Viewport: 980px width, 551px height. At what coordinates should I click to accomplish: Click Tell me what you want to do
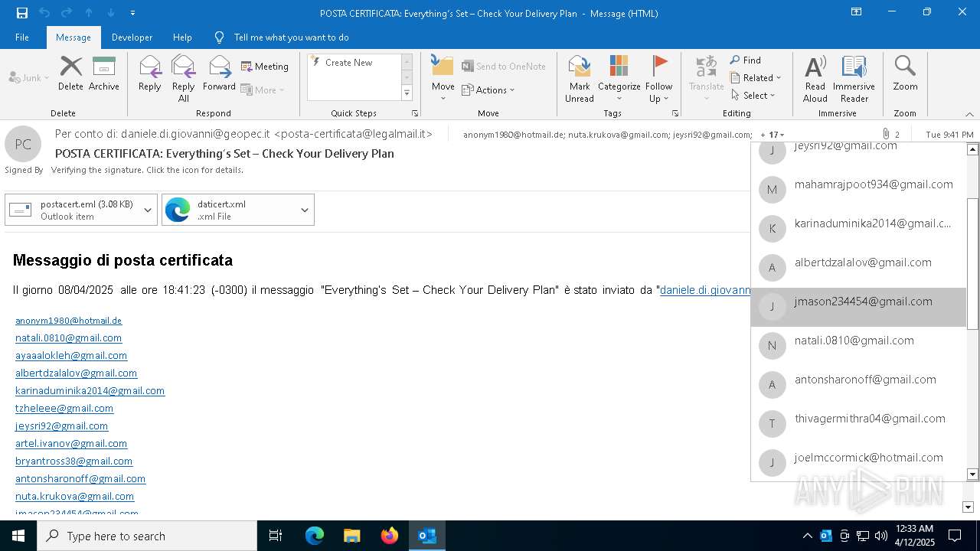coord(291,37)
